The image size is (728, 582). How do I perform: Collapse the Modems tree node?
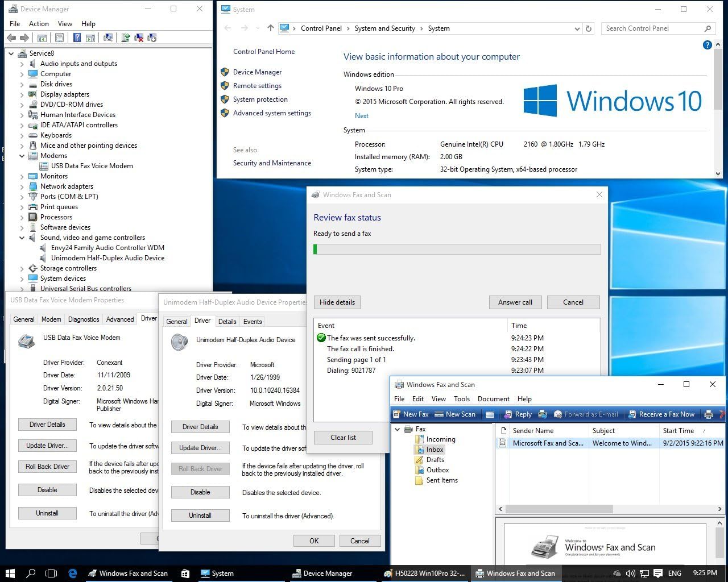coord(22,156)
